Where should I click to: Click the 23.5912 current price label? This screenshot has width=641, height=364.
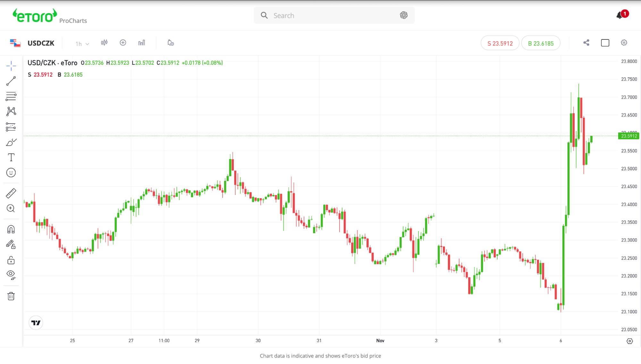(x=628, y=136)
